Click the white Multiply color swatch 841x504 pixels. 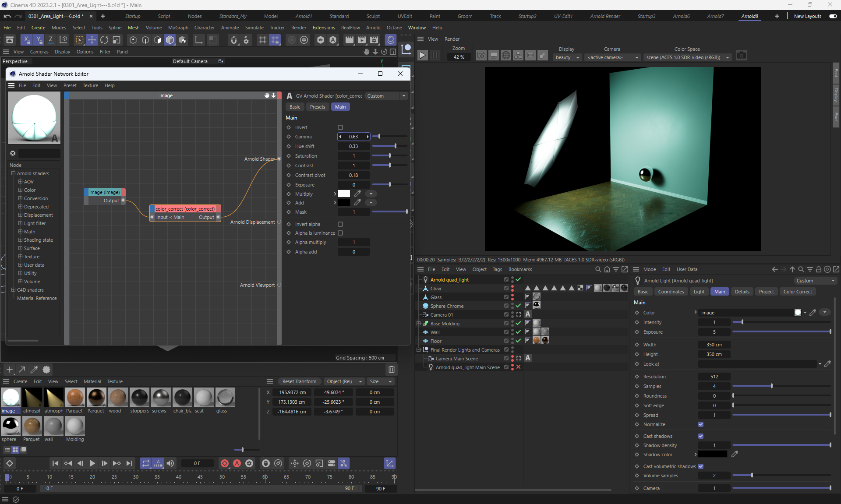[x=344, y=194]
